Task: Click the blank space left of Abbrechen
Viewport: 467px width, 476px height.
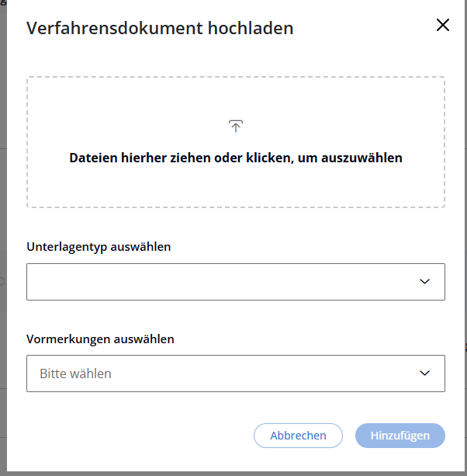Action: (x=140, y=436)
